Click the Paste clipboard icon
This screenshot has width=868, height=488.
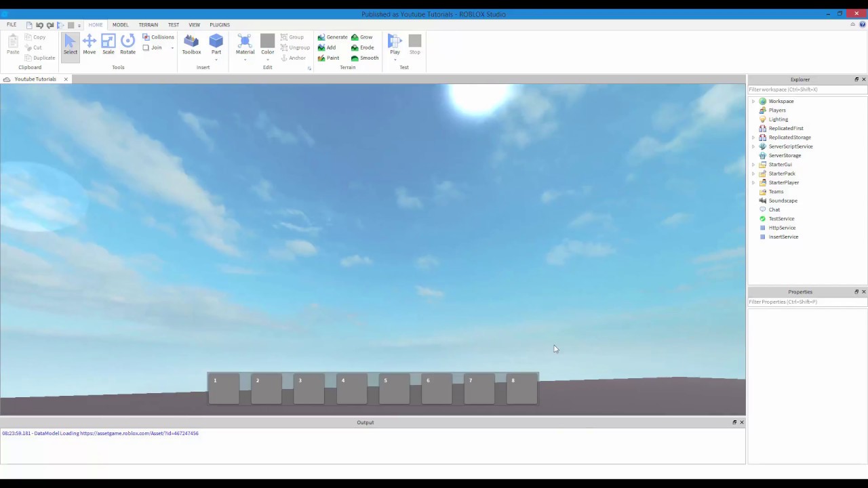13,45
